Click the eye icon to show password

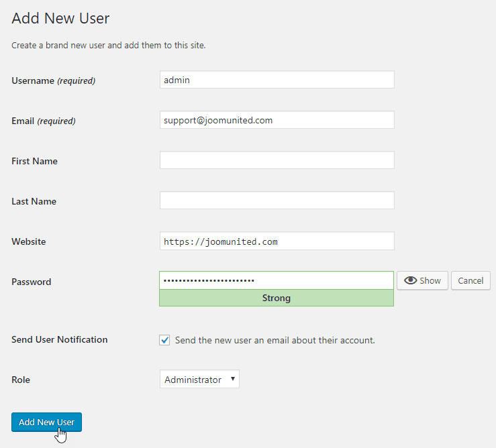coord(410,280)
